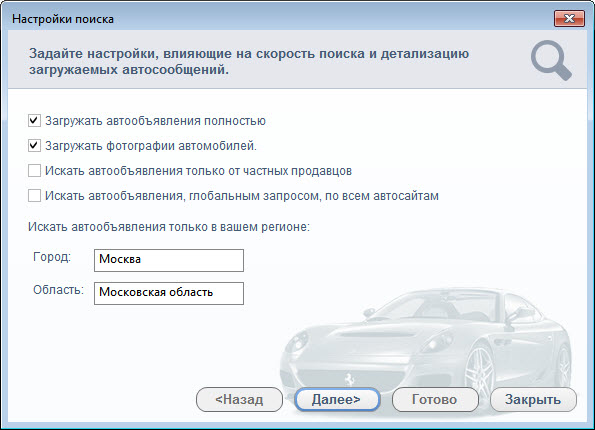This screenshot has width=595, height=430.
Task: Focus the Область field with Московская область
Action: point(169,293)
